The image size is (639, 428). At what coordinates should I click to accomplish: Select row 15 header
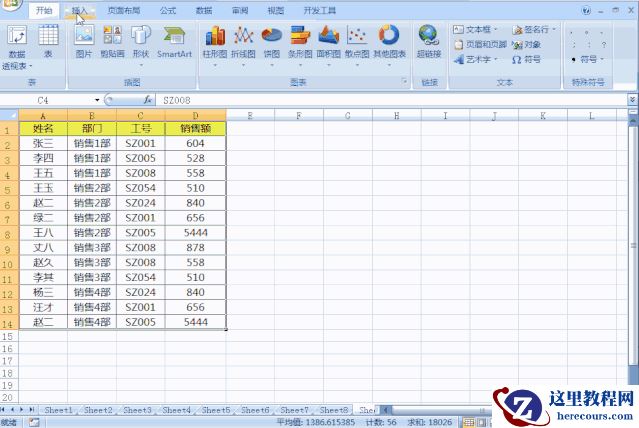click(9, 336)
